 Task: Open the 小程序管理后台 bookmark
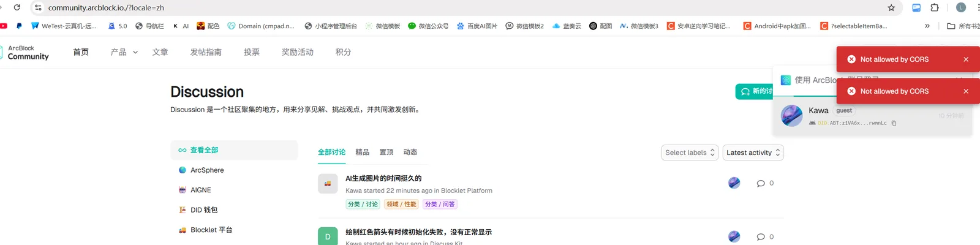[x=331, y=26]
